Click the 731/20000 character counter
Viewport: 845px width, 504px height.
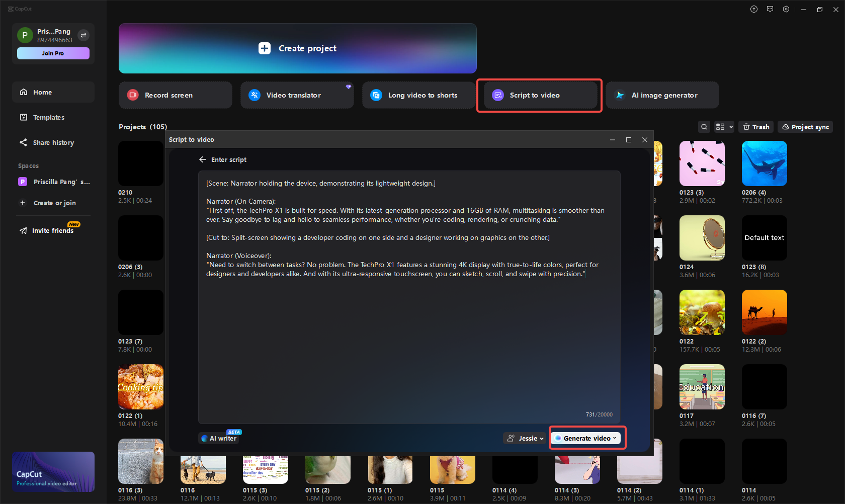click(599, 414)
